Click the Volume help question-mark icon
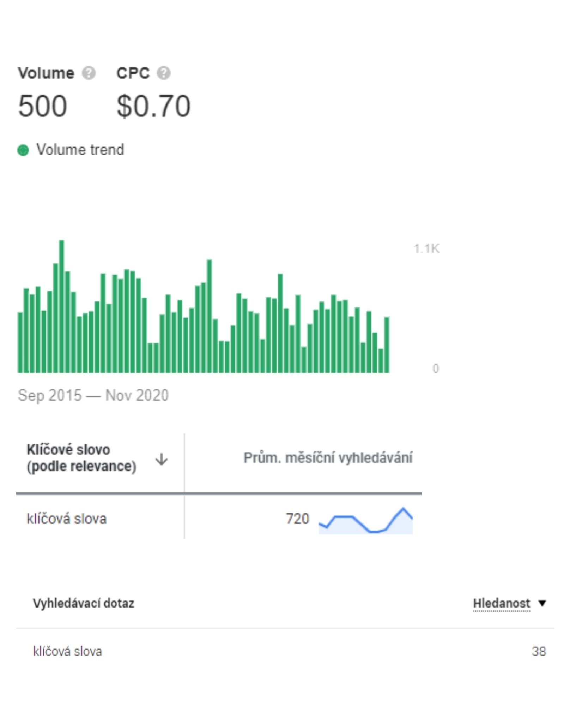 click(x=89, y=73)
